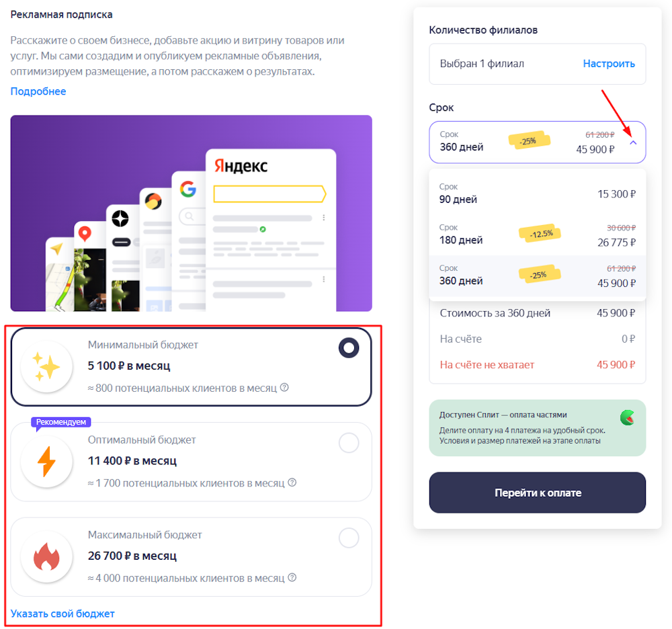Click the Настроить link for branches
Screen dimensions: 672x629
click(609, 64)
